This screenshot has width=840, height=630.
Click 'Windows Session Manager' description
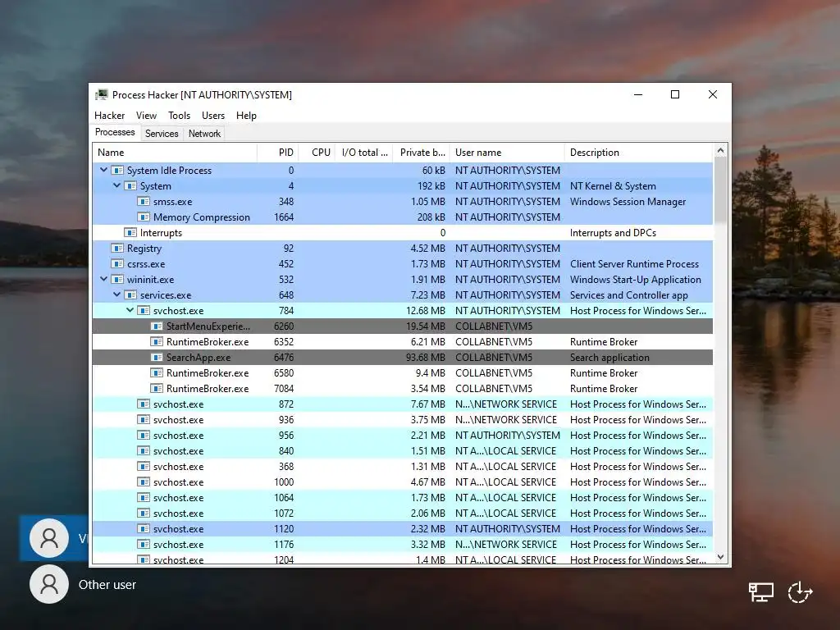[x=628, y=202]
